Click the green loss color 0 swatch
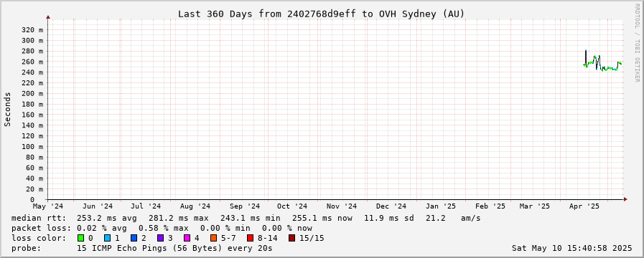 coord(80,238)
